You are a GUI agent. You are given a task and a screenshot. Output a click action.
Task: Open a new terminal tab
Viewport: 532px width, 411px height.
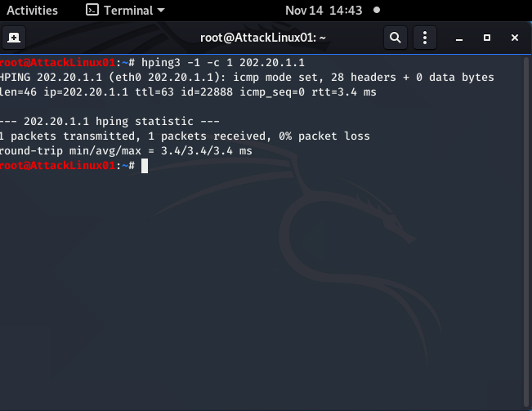tap(14, 38)
